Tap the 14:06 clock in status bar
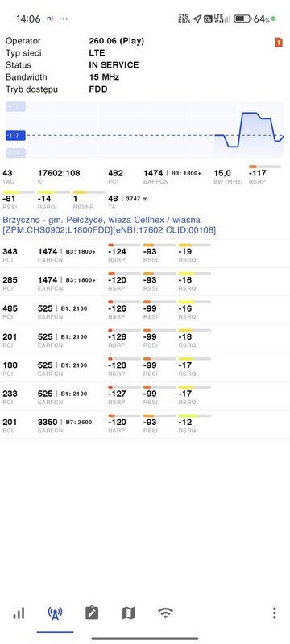The width and height of the screenshot is (290, 644). pos(28,19)
